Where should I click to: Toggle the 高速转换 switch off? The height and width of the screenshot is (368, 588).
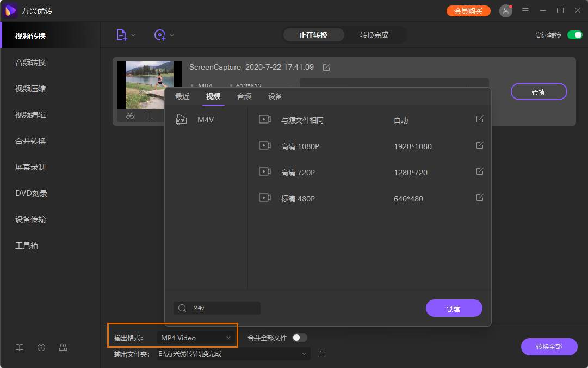tap(574, 35)
